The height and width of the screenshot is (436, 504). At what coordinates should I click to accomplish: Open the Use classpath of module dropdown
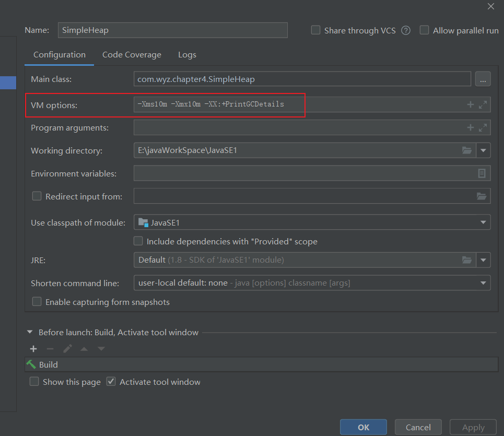point(483,222)
